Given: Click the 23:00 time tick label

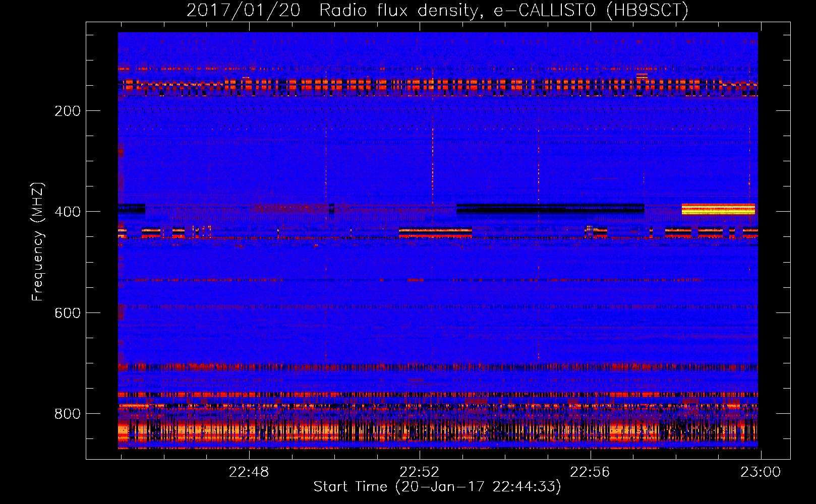Looking at the screenshot, I should 761,472.
